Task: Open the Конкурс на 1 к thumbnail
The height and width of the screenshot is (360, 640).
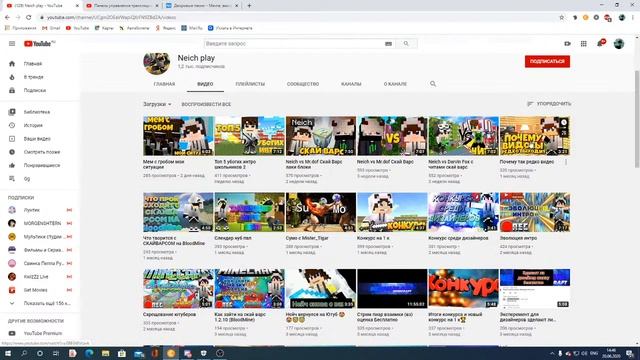Action: (x=392, y=212)
